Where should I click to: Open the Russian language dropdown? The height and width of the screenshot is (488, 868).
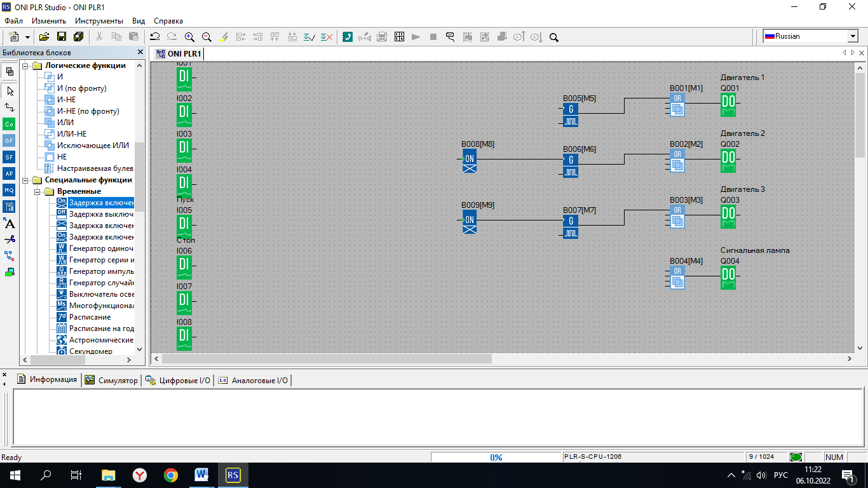[853, 36]
